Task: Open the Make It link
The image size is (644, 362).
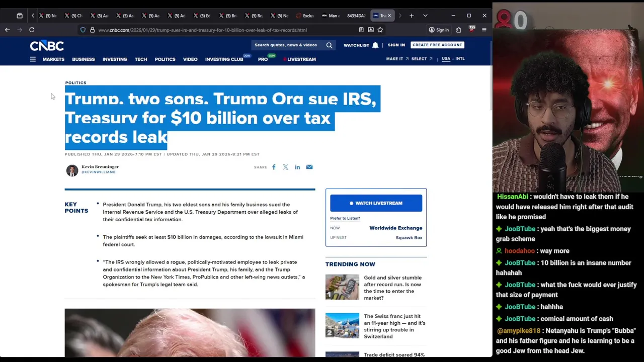Action: 397,59
